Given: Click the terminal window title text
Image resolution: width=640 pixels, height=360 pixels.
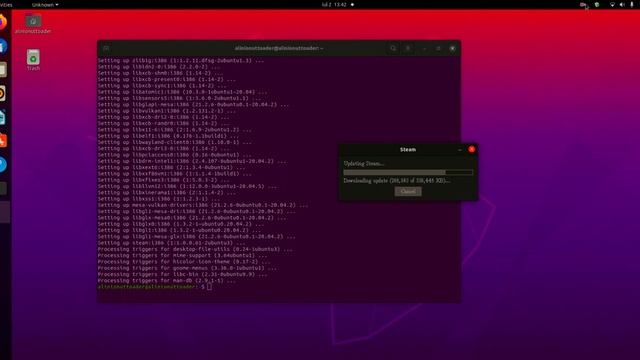Looking at the screenshot, I should [x=279, y=48].
